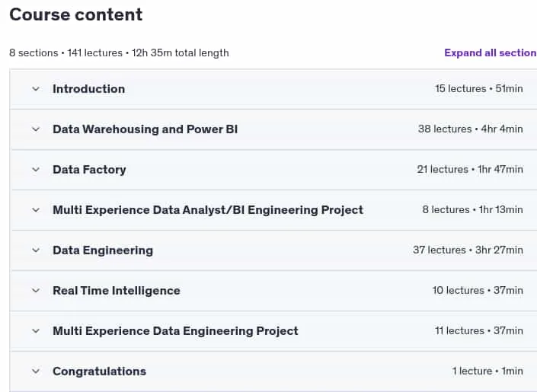The image size is (537, 392).
Task: Select the Data Factory section title
Action: point(89,170)
